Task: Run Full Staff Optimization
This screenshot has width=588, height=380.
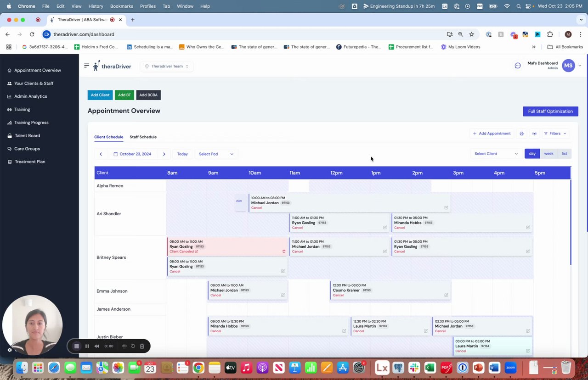Action: pos(550,112)
